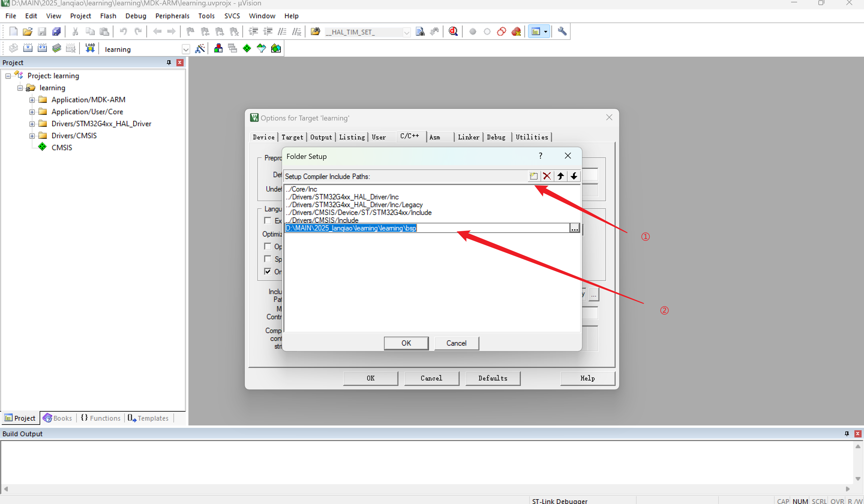Start debug session magnifier icon

pos(453,31)
